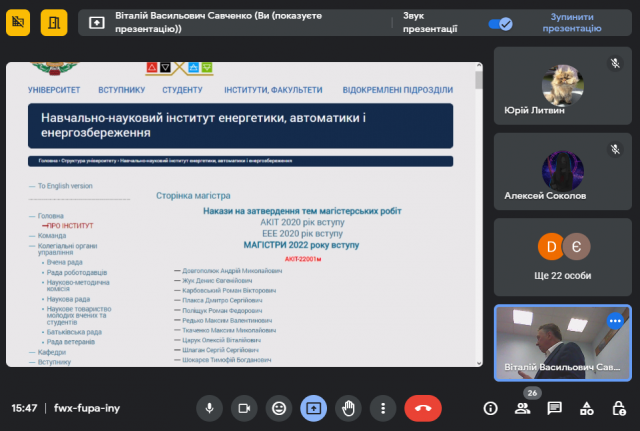Click Алексей Соколов's avatar
Image resolution: width=640 pixels, height=431 pixels.
[x=562, y=171]
